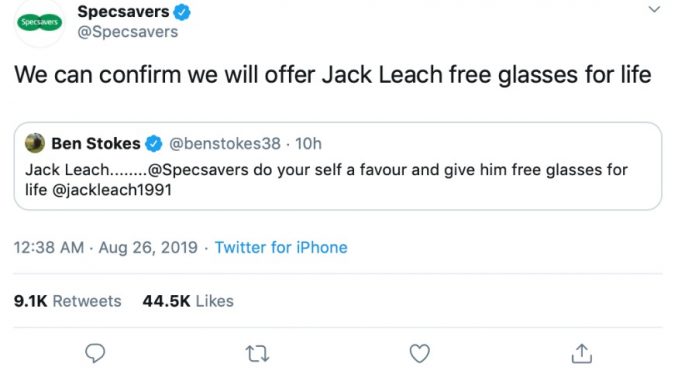This screenshot has width=678, height=381.
Task: Tap the share upload icon
Action: tap(582, 353)
